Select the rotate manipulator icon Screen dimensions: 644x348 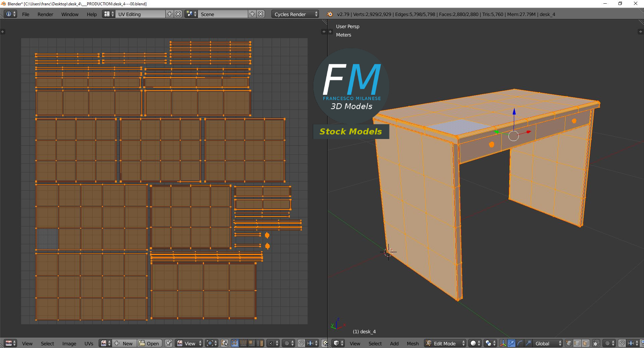520,343
